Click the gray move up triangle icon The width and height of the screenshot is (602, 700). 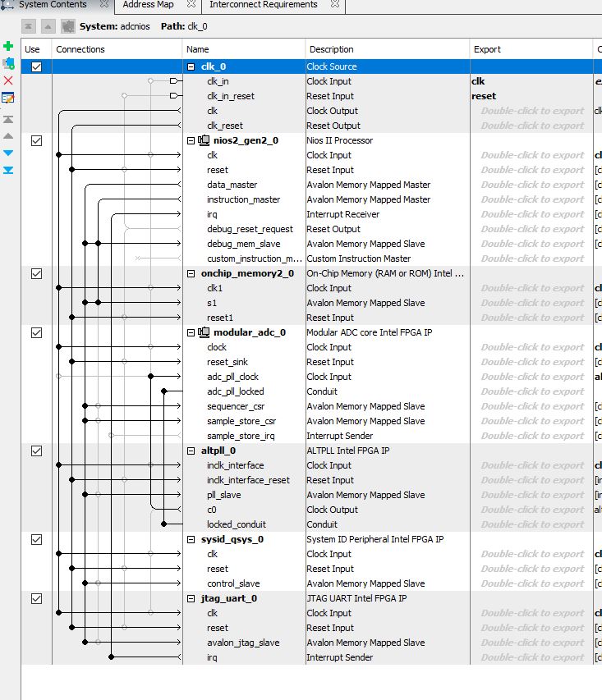tap(8, 136)
